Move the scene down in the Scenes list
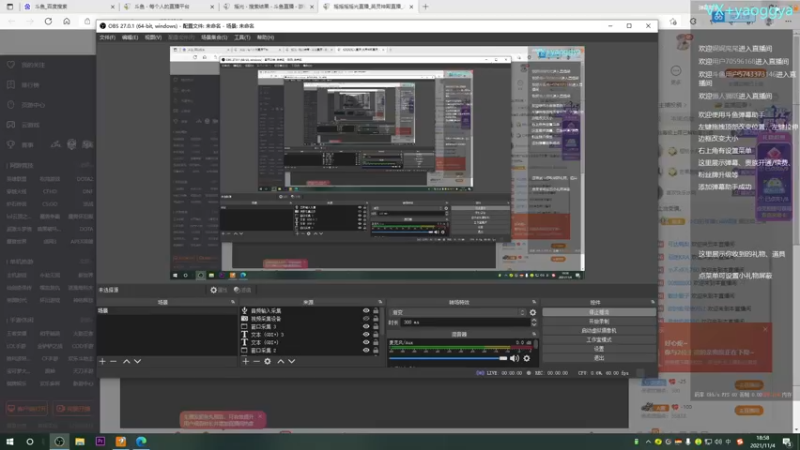Viewport: 800px width, 450px height. point(137,361)
